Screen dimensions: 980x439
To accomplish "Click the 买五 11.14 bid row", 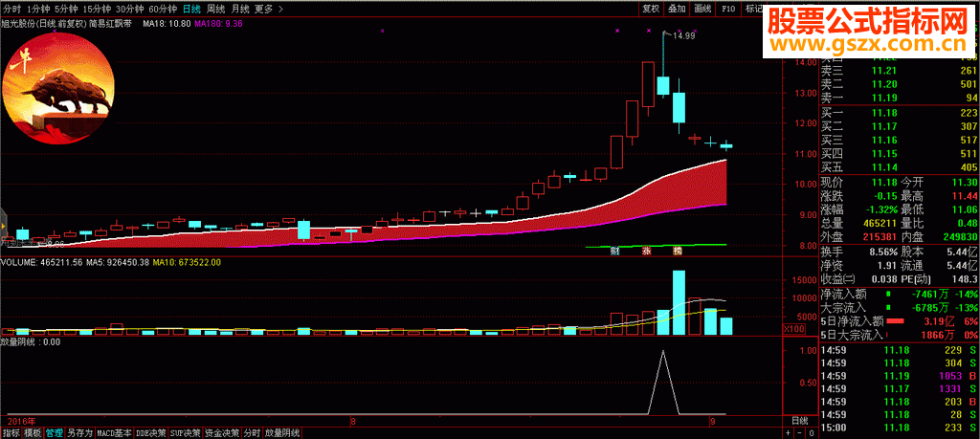I will click(898, 166).
